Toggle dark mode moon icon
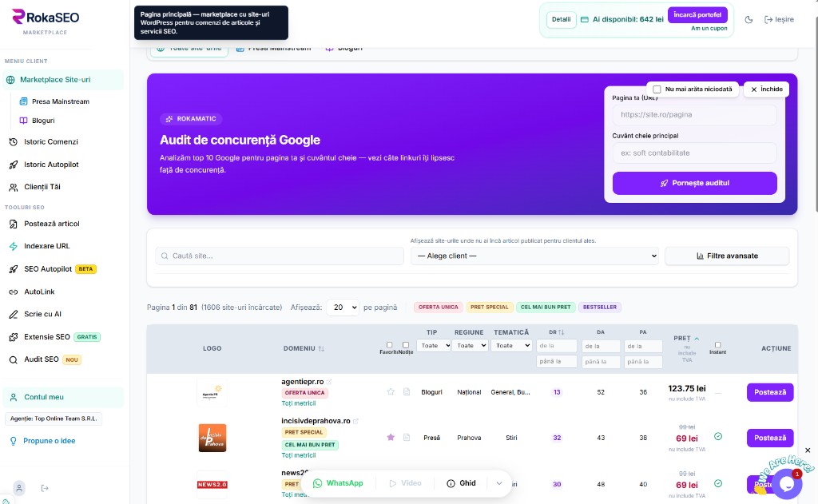Screen dimensions: 818x504 749,20
